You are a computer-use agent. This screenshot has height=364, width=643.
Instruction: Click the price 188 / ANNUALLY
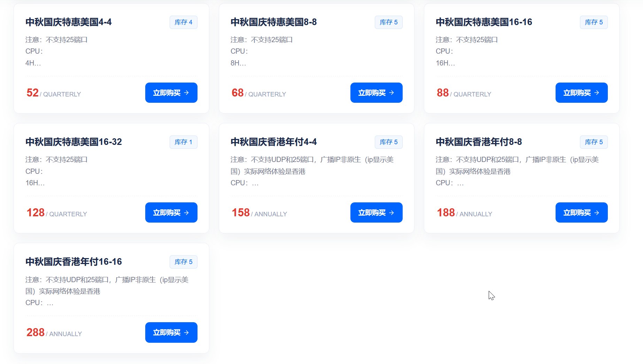pos(465,212)
